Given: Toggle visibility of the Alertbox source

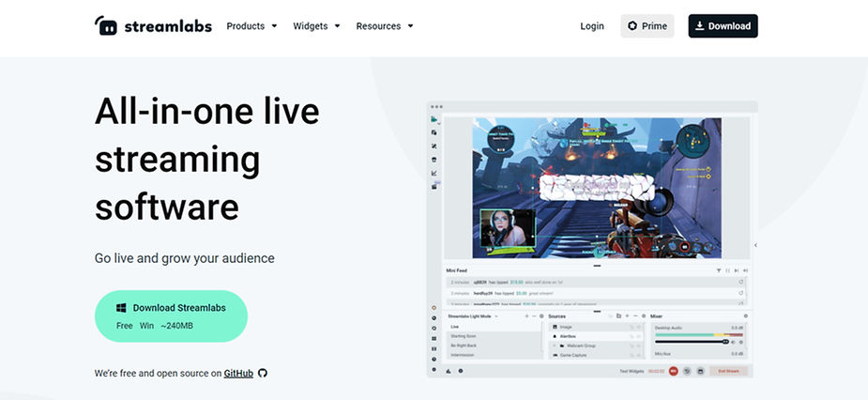Looking at the screenshot, I should coord(638,336).
